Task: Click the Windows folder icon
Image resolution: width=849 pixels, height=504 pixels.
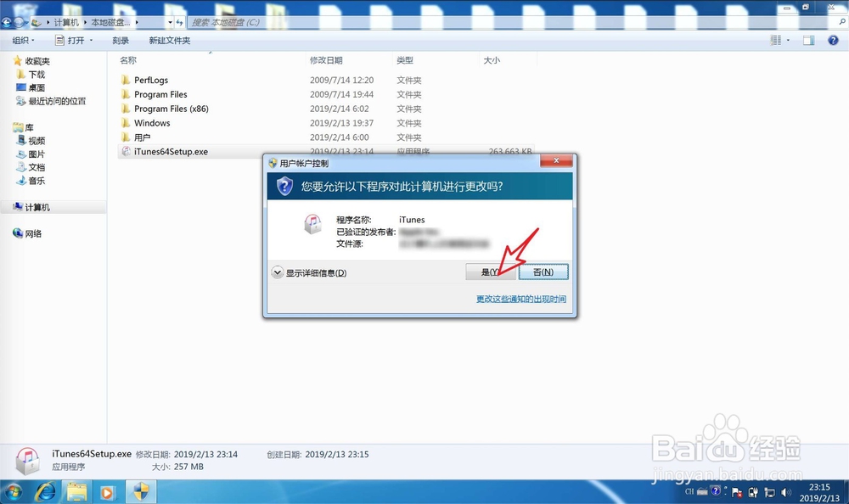Action: click(x=126, y=123)
